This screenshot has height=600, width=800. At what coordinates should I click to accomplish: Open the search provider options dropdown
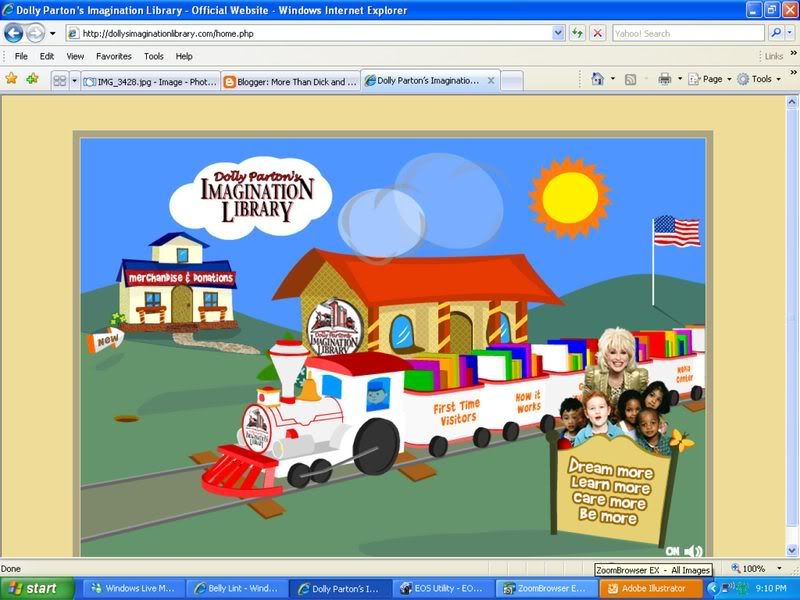tap(790, 34)
